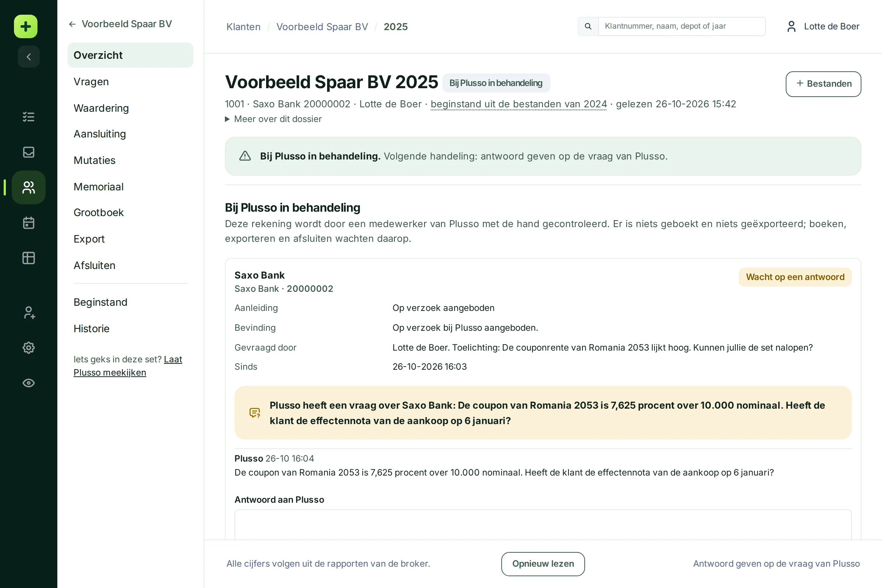The image size is (882, 588).
Task: Open the Afsluiten section
Action: tap(130, 265)
